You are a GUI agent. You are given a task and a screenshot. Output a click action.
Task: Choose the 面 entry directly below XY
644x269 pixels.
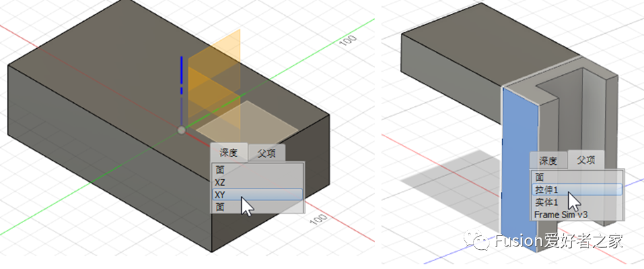tap(258, 206)
